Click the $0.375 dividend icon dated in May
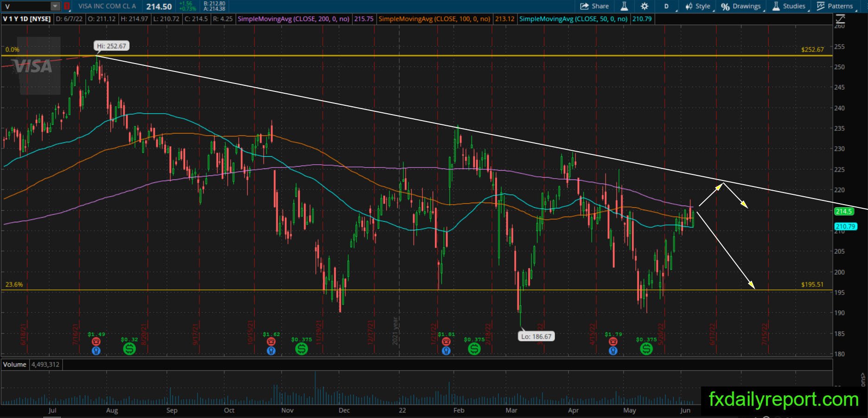This screenshot has height=418, width=868. coord(646,349)
